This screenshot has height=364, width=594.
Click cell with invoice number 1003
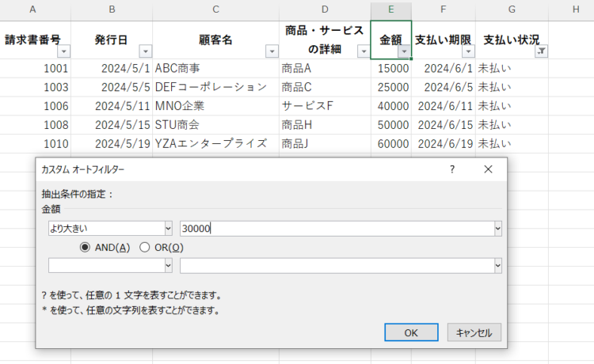pyautogui.click(x=35, y=87)
